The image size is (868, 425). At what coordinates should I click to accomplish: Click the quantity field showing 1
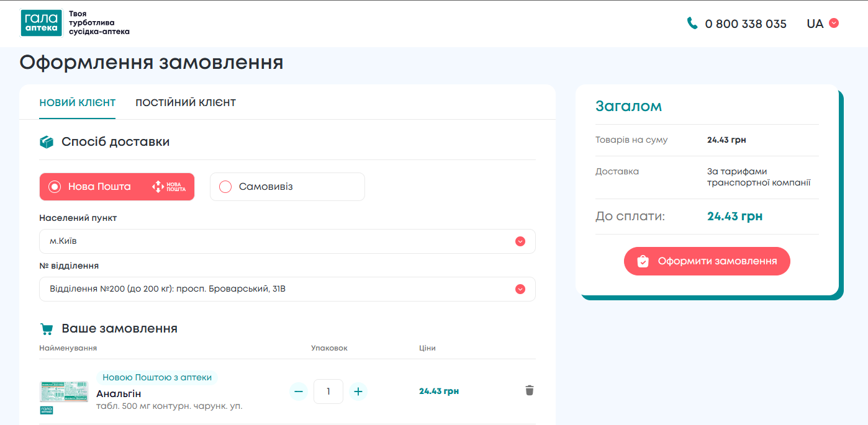(328, 391)
